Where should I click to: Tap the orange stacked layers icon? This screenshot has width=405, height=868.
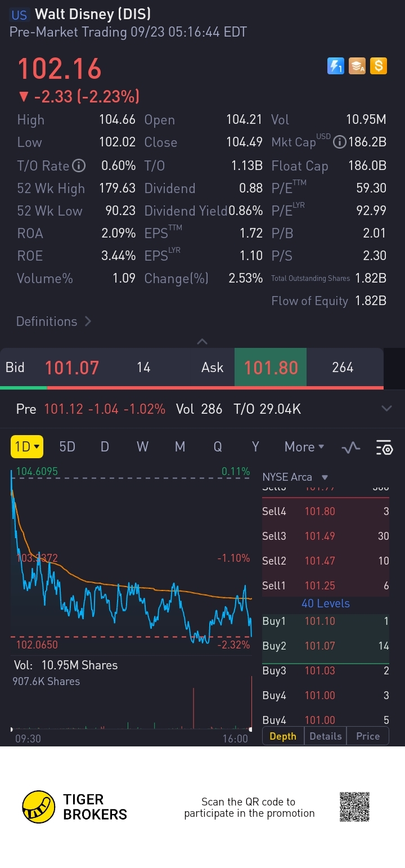357,66
